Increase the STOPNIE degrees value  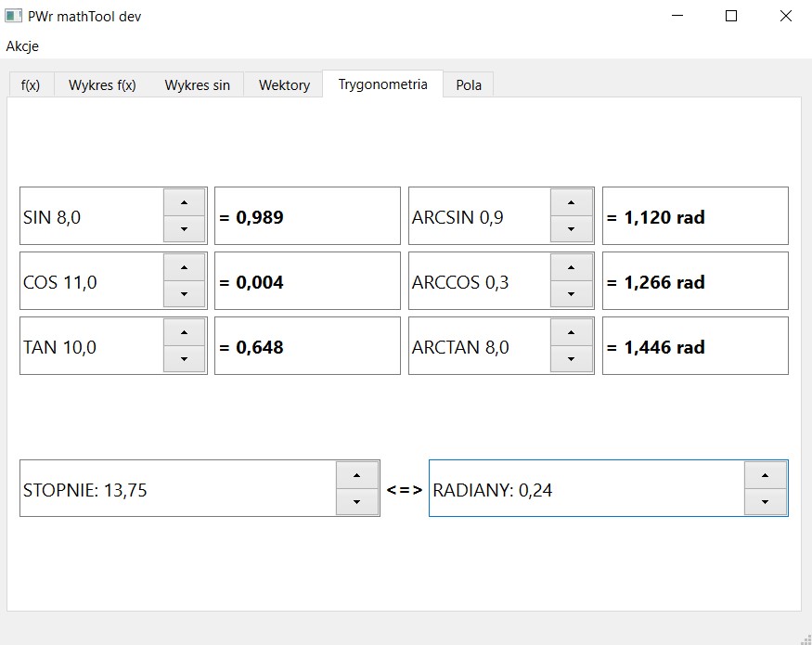point(357,476)
